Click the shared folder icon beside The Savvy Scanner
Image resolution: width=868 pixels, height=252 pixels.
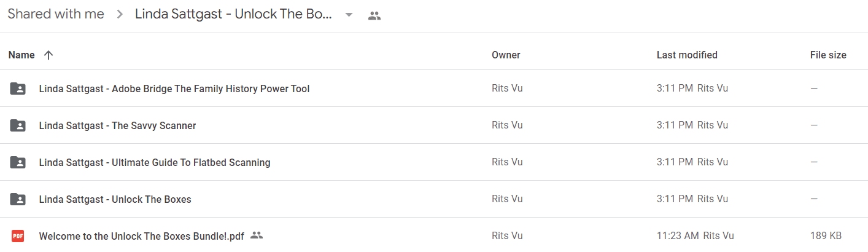point(18,125)
